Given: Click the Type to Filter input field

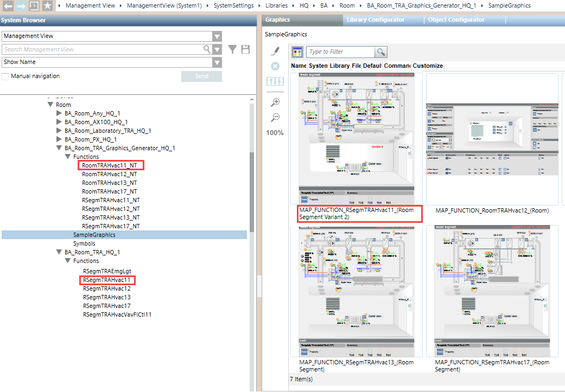Looking at the screenshot, I should coord(340,52).
